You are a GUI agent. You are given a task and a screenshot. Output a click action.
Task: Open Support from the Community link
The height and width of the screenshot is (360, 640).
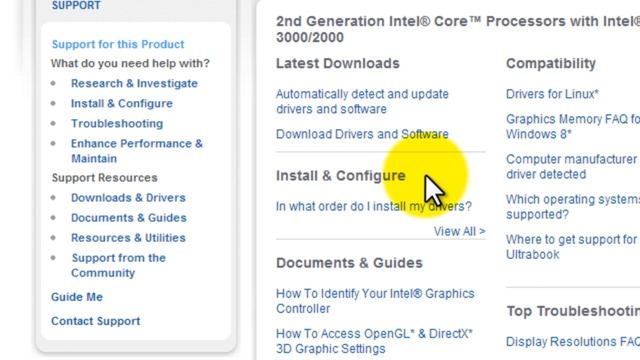118,265
